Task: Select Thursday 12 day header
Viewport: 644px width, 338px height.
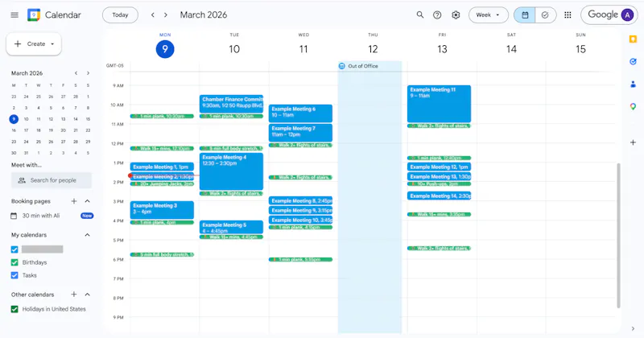Action: [x=373, y=49]
